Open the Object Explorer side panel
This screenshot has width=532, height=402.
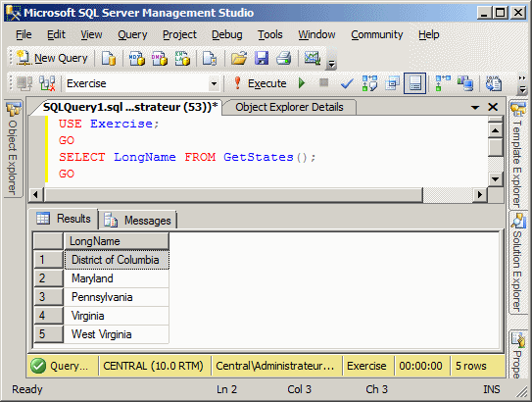(13, 148)
